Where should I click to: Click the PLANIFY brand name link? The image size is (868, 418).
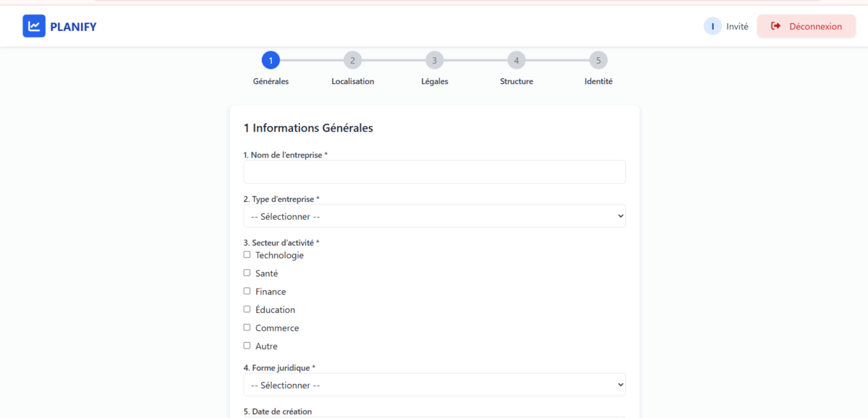tap(73, 27)
